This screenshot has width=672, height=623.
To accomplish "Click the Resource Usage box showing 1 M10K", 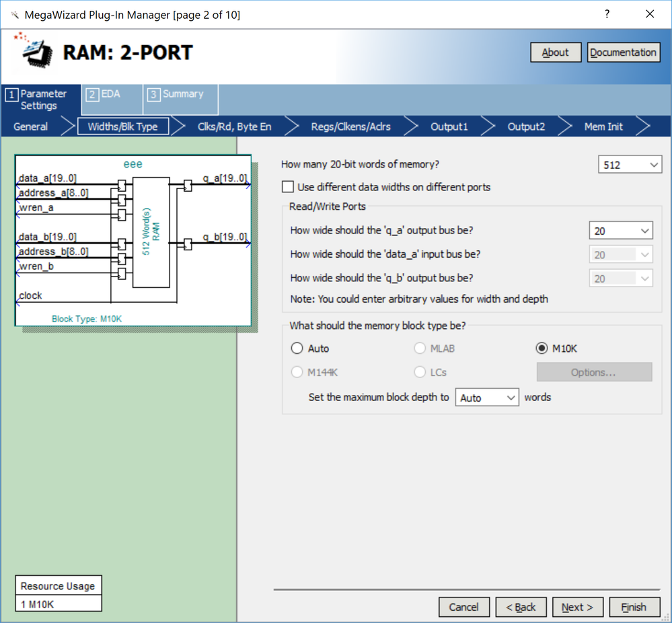I will click(x=59, y=593).
